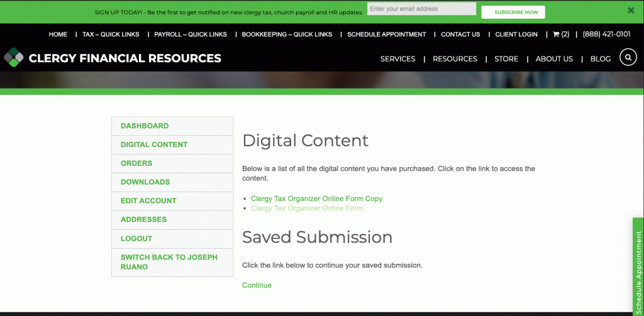Open Downloads in account sidebar

point(172,182)
